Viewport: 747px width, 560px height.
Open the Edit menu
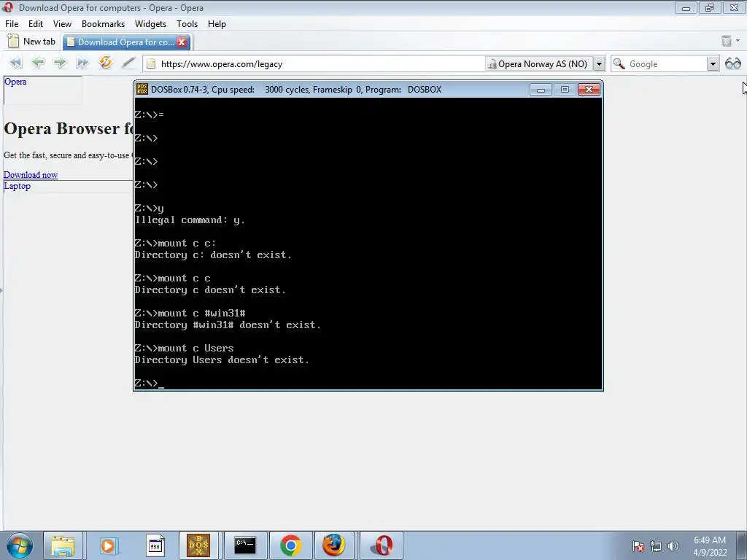(x=36, y=24)
